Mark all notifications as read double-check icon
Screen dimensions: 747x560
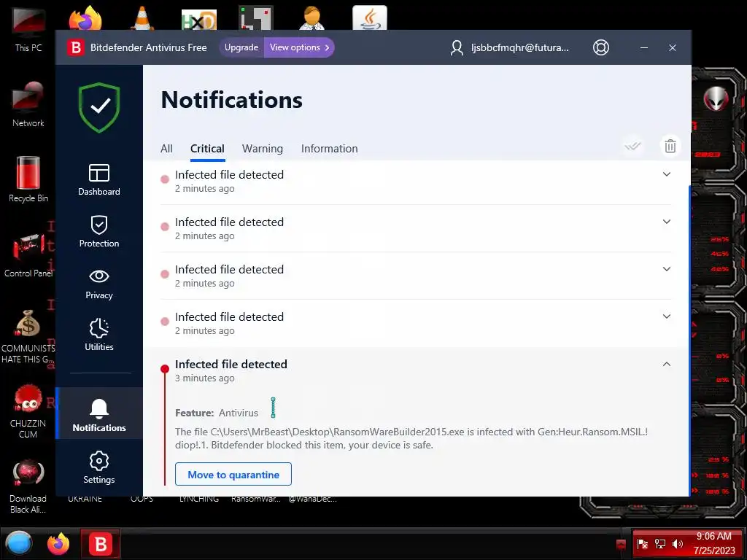pos(632,146)
